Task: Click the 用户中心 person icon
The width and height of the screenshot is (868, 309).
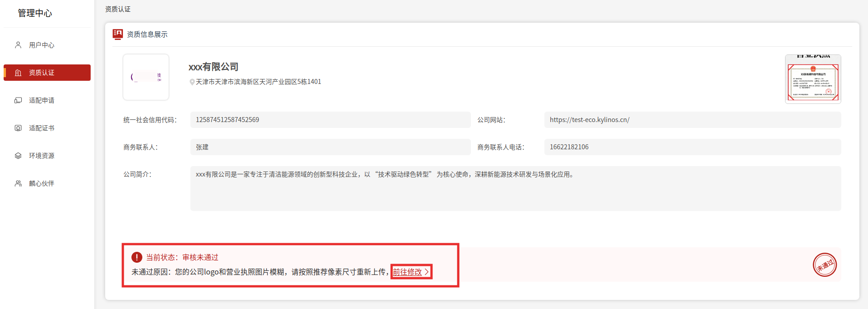Action: (x=18, y=45)
